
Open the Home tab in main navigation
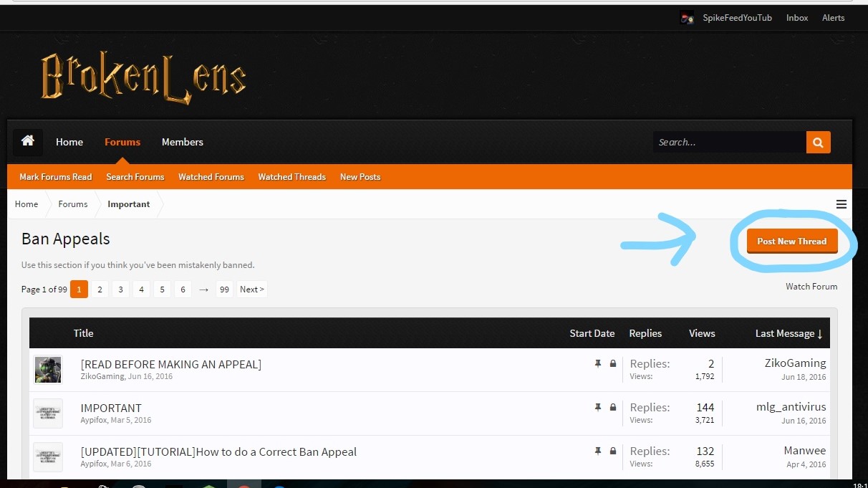[x=69, y=142]
